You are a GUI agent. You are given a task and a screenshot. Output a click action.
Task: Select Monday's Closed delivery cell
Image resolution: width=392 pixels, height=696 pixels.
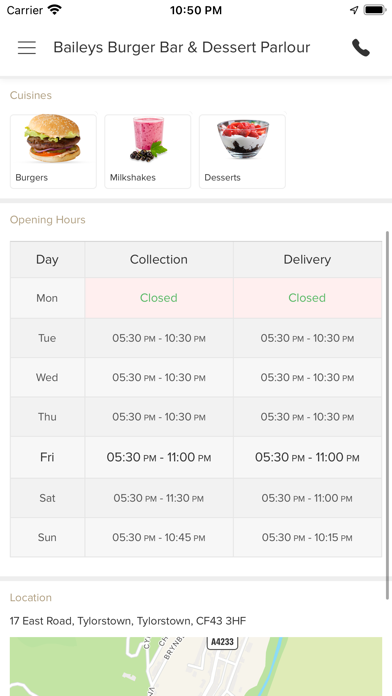pos(307,298)
